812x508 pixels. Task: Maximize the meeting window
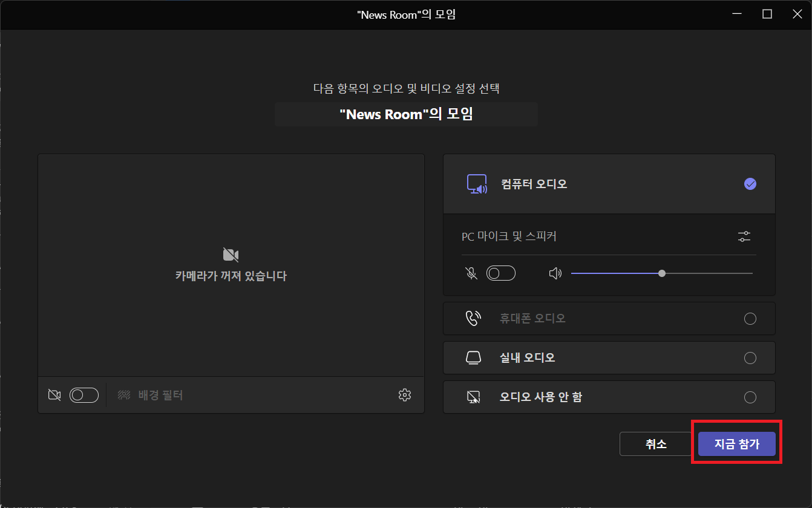point(767,14)
